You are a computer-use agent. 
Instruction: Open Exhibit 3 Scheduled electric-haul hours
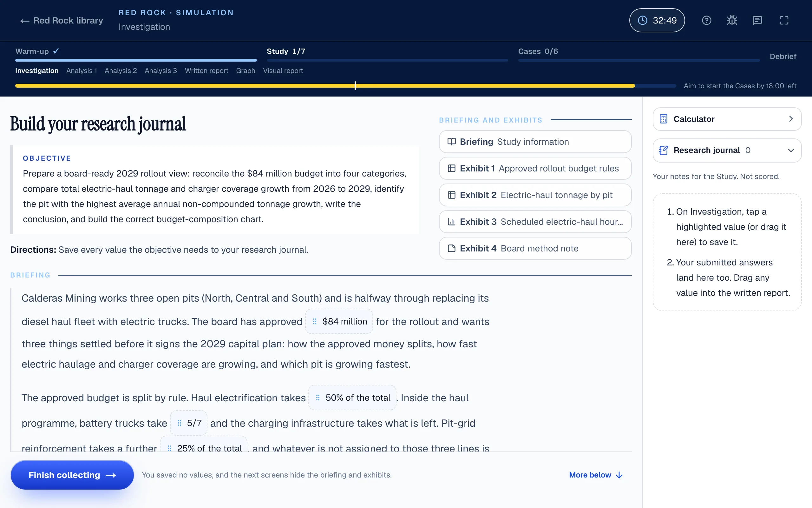[x=535, y=222]
